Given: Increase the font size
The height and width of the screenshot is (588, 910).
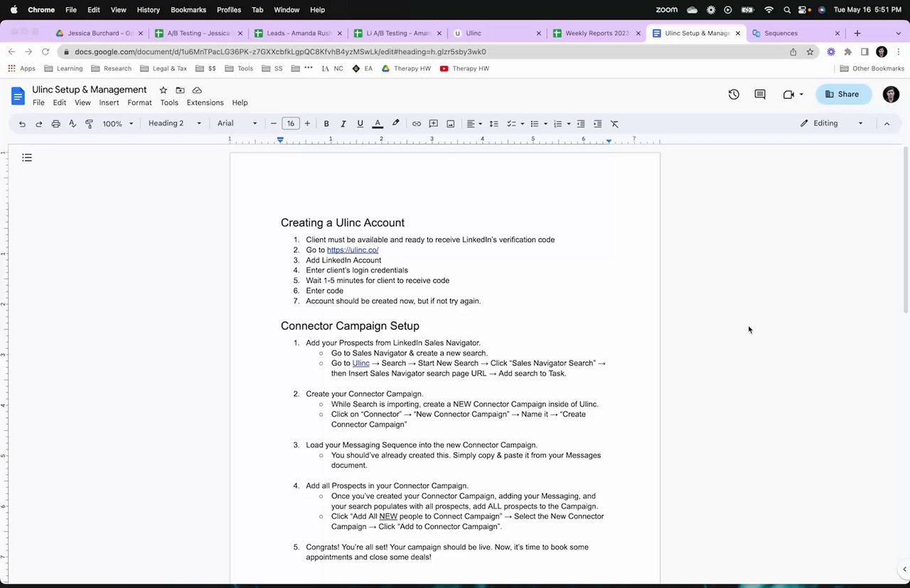Looking at the screenshot, I should tap(307, 124).
